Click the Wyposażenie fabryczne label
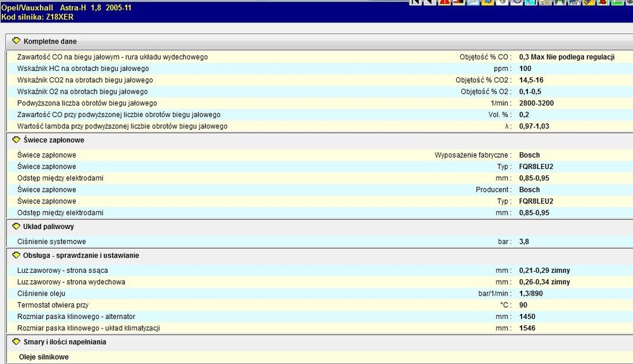The height and width of the screenshot is (364, 633). [472, 155]
